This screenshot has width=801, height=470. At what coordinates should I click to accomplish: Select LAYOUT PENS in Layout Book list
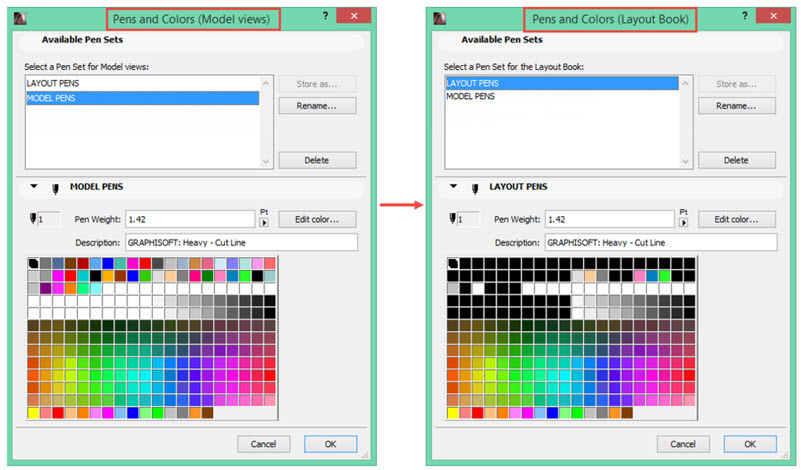pos(562,83)
